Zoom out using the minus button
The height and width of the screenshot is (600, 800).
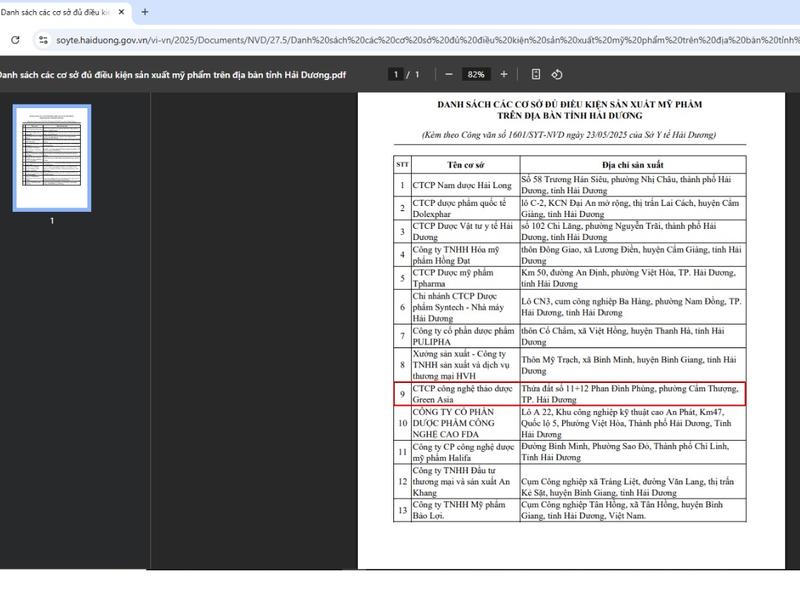pos(449,74)
